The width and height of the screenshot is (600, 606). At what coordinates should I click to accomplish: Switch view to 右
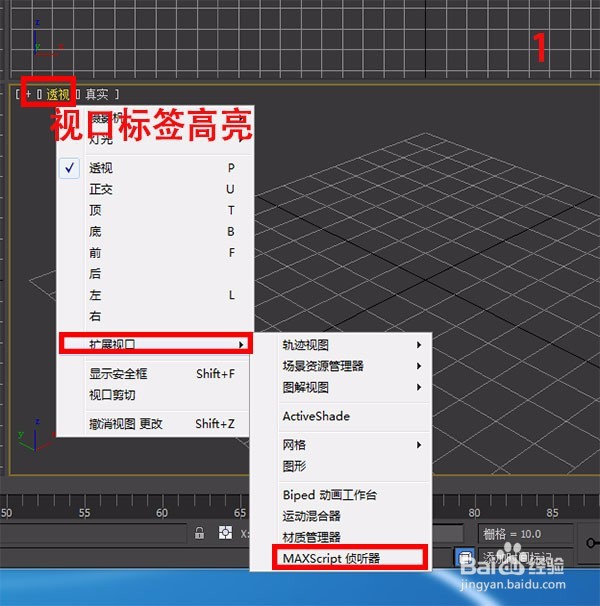tap(155, 316)
